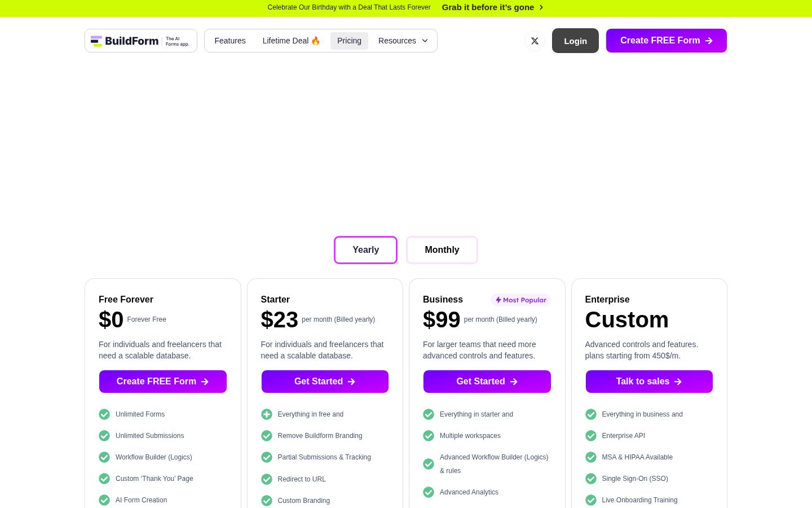The height and width of the screenshot is (508, 812).
Task: Click the check icon beside Workflow Builder (Logics)
Action: point(104,457)
